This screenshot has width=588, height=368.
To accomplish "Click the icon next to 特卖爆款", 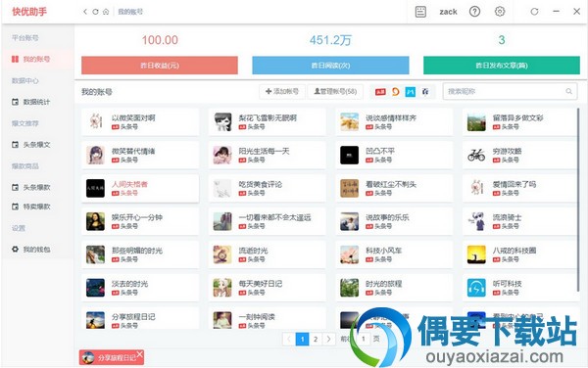I will pyautogui.click(x=15, y=207).
